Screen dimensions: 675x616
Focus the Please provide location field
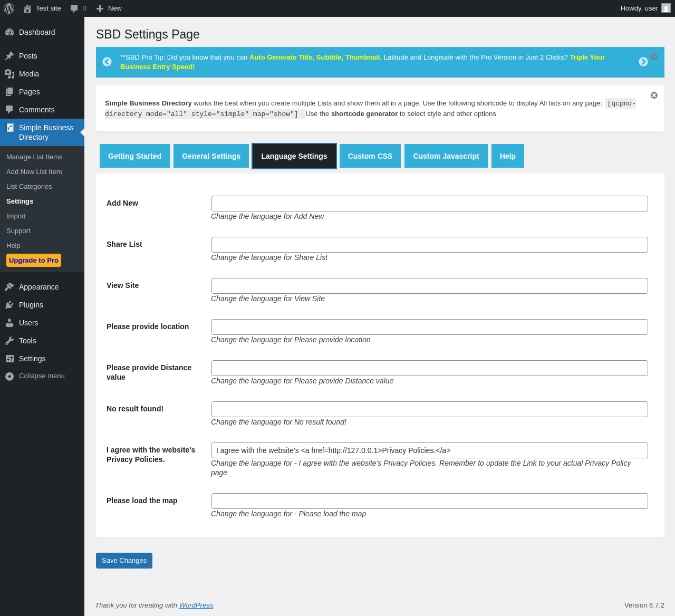430,327
